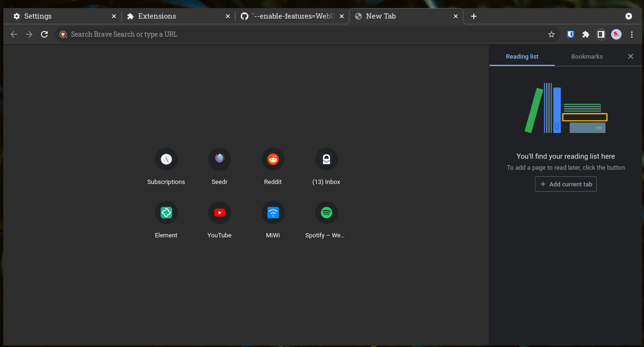Click the profile avatar icon
This screenshot has width=644, height=347.
tap(616, 34)
